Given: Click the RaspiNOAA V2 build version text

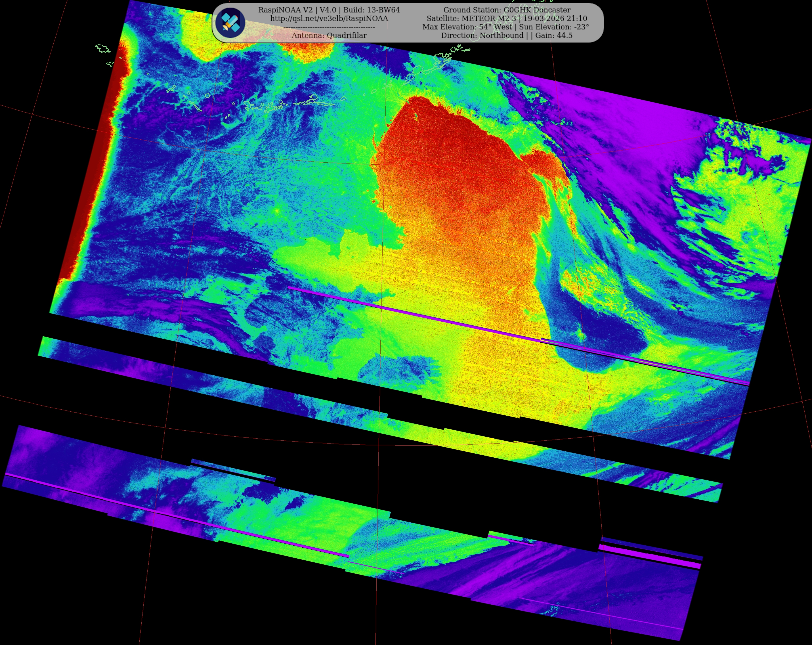Looking at the screenshot, I should tap(329, 10).
